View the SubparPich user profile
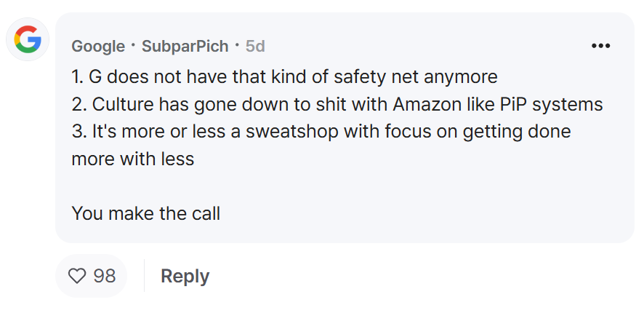This screenshot has height=313, width=644. [185, 46]
